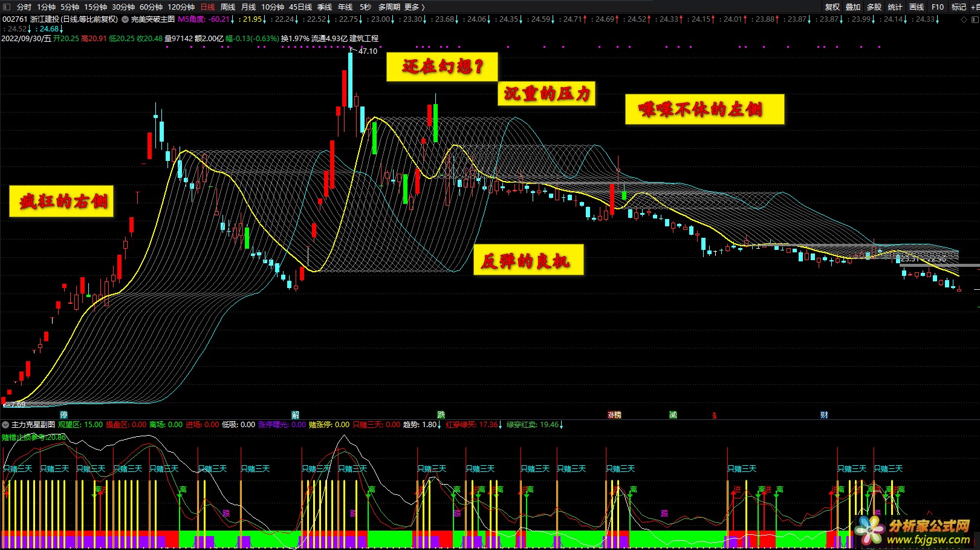
Task: Select the 日线 daily period tab
Action: tap(207, 7)
